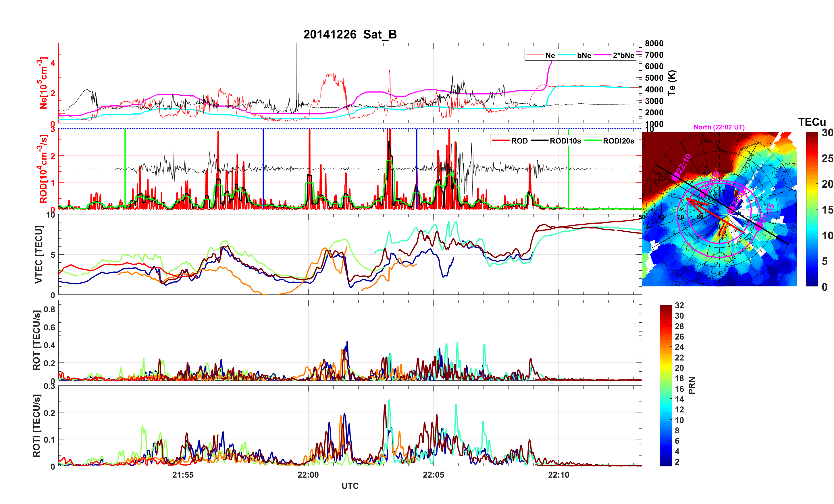Click the VTEC [TECU] y-axis label
Image resolution: width=834 pixels, height=504 pixels.
click(x=39, y=254)
